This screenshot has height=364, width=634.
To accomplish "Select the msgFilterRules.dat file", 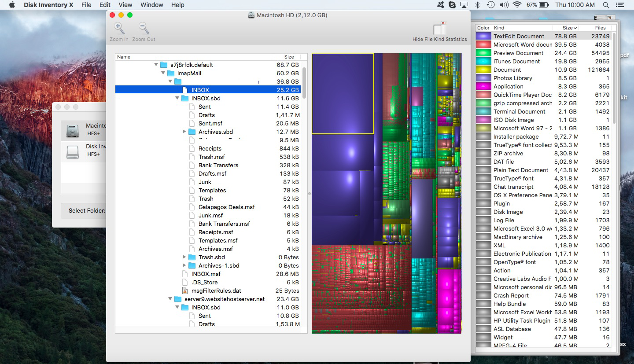I will [216, 291].
